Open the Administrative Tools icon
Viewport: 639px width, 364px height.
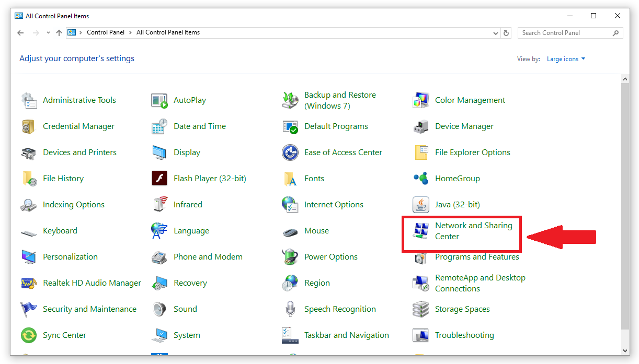pyautogui.click(x=29, y=100)
